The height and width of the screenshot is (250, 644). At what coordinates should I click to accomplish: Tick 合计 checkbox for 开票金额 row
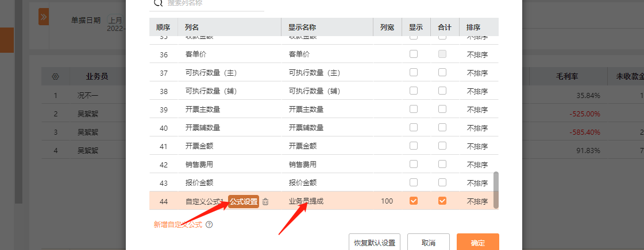pos(442,146)
